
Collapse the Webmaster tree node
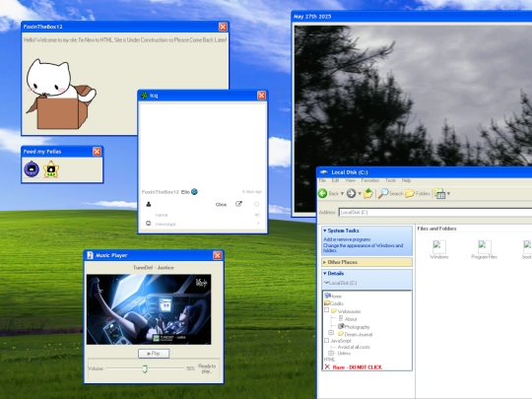tap(326, 310)
